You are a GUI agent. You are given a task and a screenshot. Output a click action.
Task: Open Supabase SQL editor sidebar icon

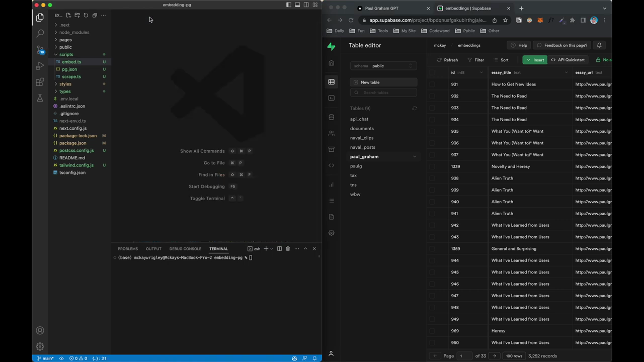coord(331,98)
